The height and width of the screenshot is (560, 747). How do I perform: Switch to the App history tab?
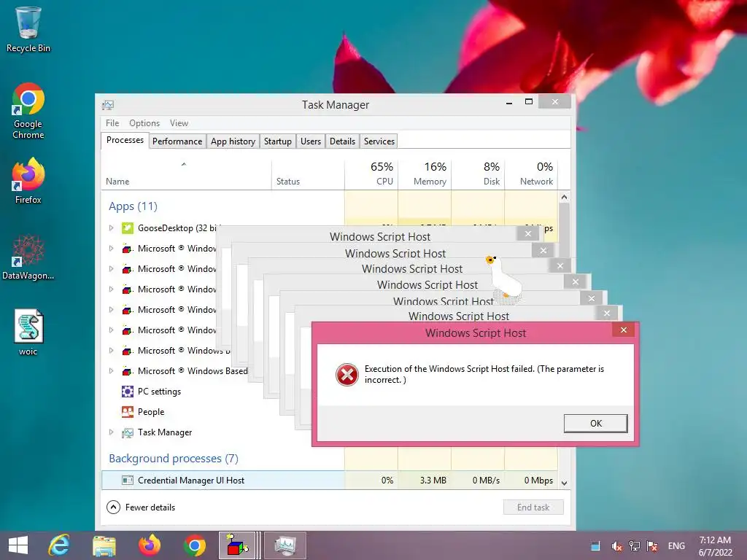(x=233, y=141)
